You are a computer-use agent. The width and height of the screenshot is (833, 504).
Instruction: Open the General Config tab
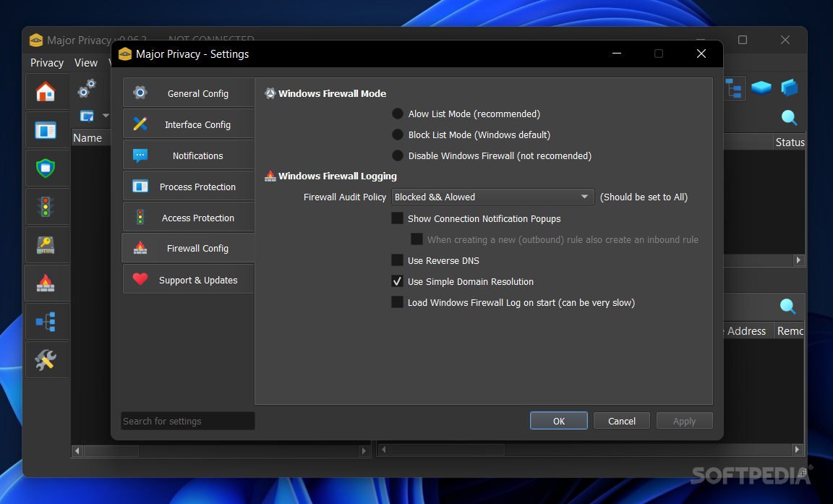[x=189, y=93]
